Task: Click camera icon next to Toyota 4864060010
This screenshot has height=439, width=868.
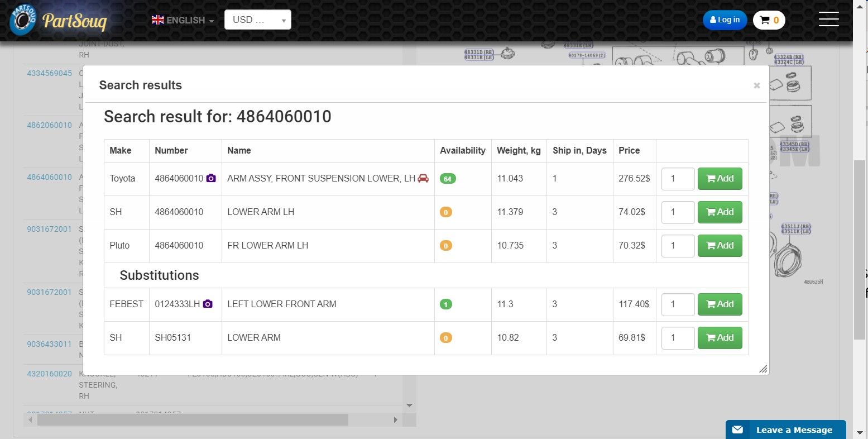Action: (x=211, y=178)
